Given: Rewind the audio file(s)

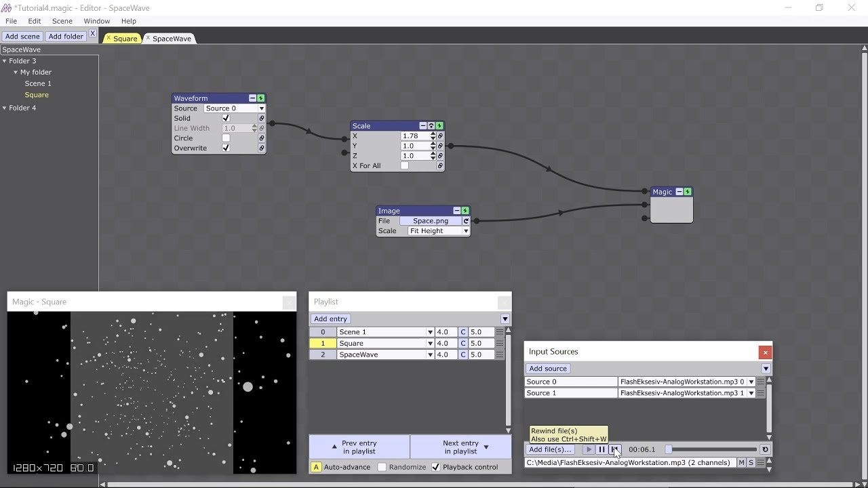Looking at the screenshot, I should click(614, 449).
